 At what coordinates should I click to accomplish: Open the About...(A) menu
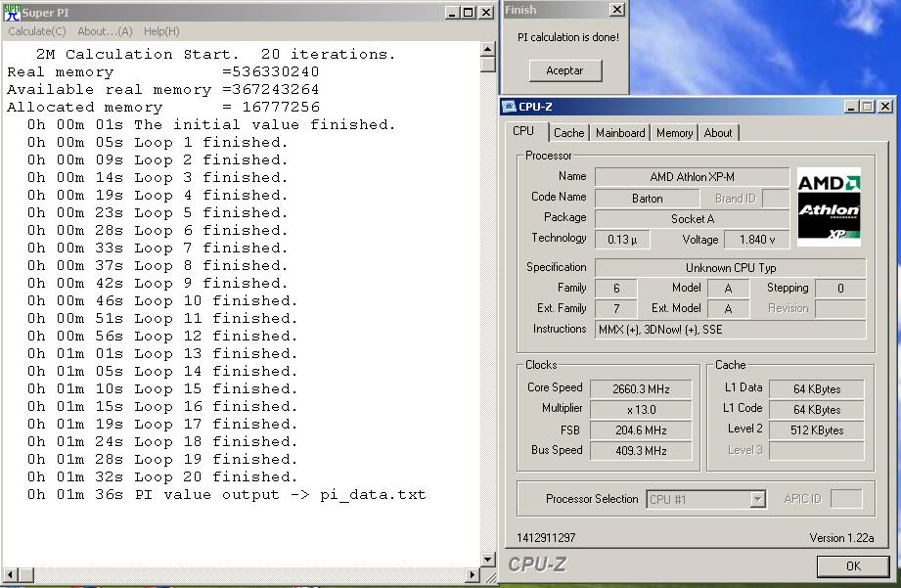pos(105,31)
